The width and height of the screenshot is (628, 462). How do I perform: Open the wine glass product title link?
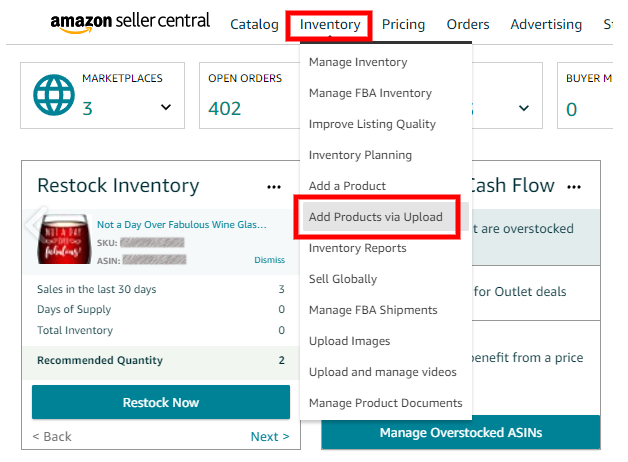[181, 225]
